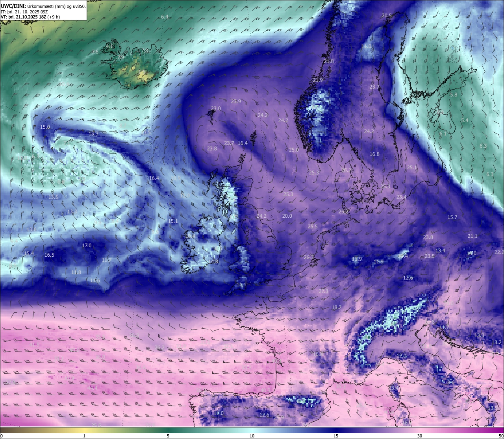Click the map value '25.1'
The image size is (504, 439).
tap(411, 167)
